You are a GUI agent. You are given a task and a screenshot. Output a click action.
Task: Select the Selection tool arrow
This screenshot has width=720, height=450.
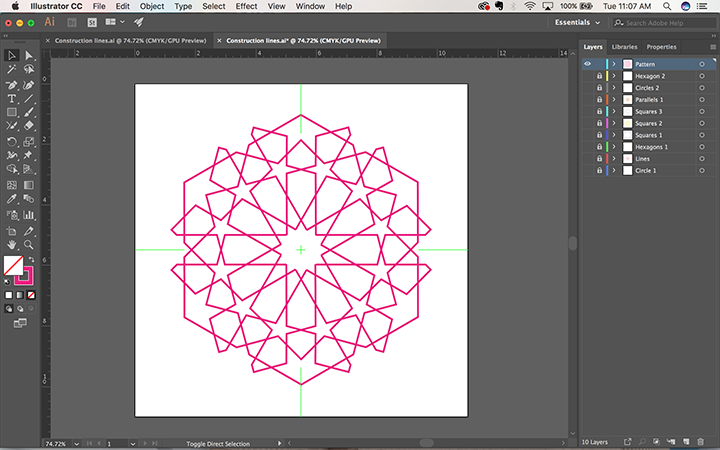[11, 56]
